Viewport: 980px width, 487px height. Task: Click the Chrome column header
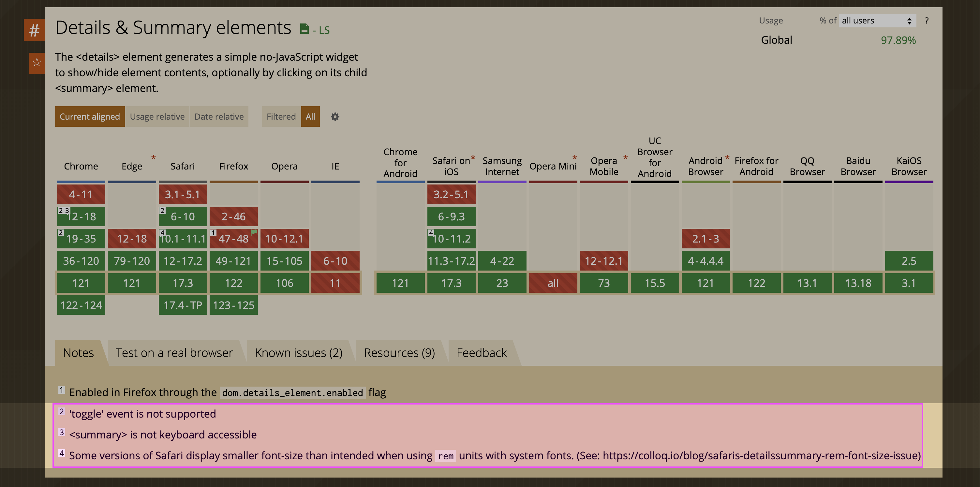tap(81, 166)
